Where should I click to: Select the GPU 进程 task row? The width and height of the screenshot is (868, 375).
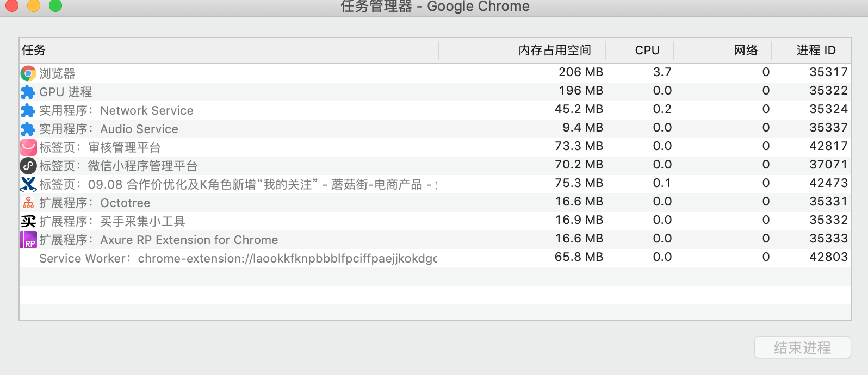pyautogui.click(x=435, y=91)
